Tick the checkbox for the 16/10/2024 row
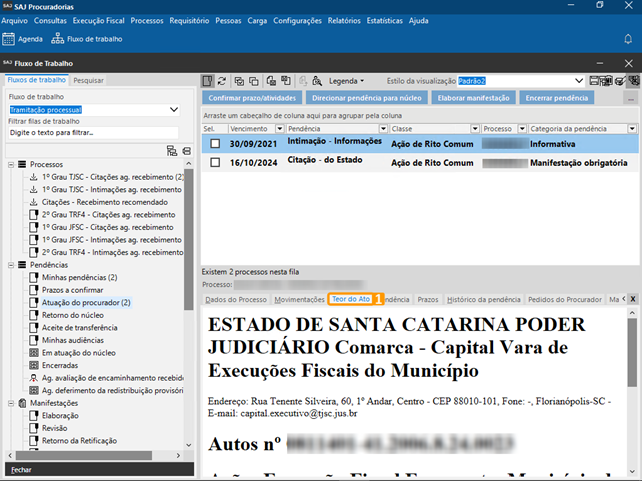642x481 pixels. (x=215, y=162)
